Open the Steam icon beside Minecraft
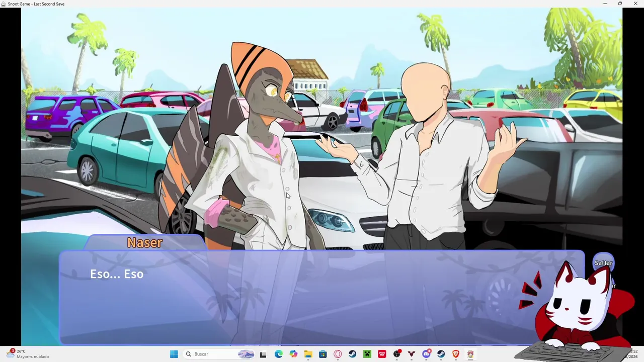 (352, 354)
